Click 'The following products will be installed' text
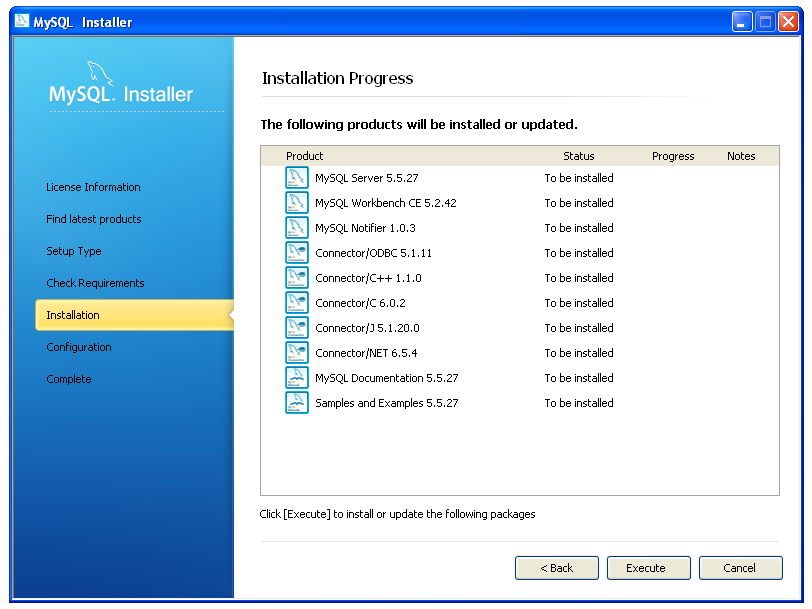The width and height of the screenshot is (812, 609). pyautogui.click(x=419, y=124)
